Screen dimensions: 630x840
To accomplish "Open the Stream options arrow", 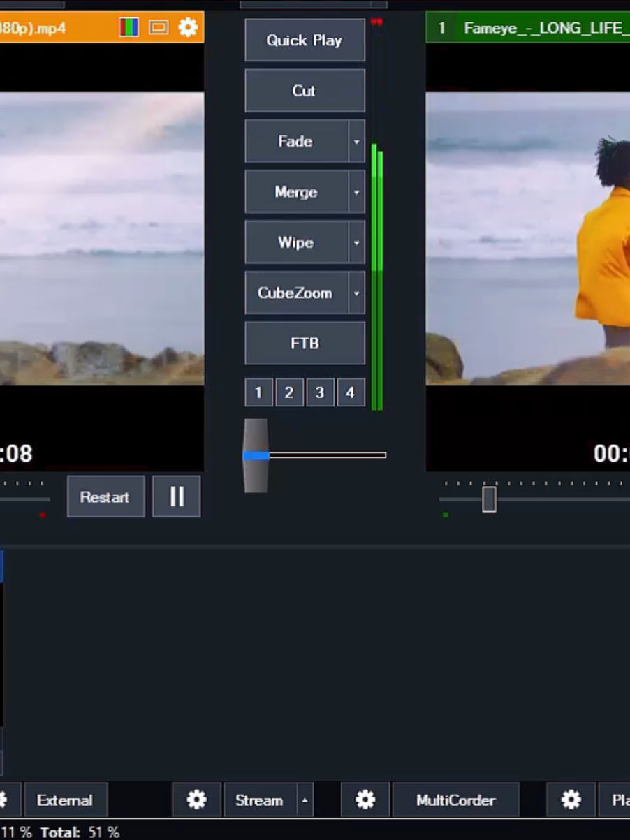I will 305,800.
